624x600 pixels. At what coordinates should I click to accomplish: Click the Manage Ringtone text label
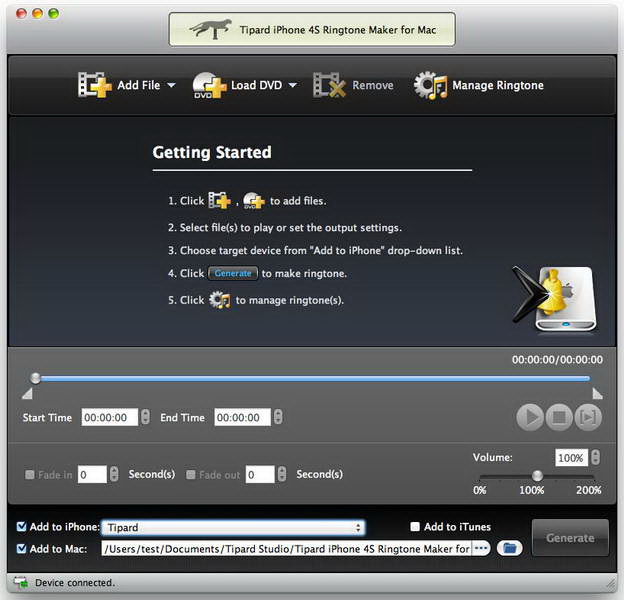click(498, 85)
